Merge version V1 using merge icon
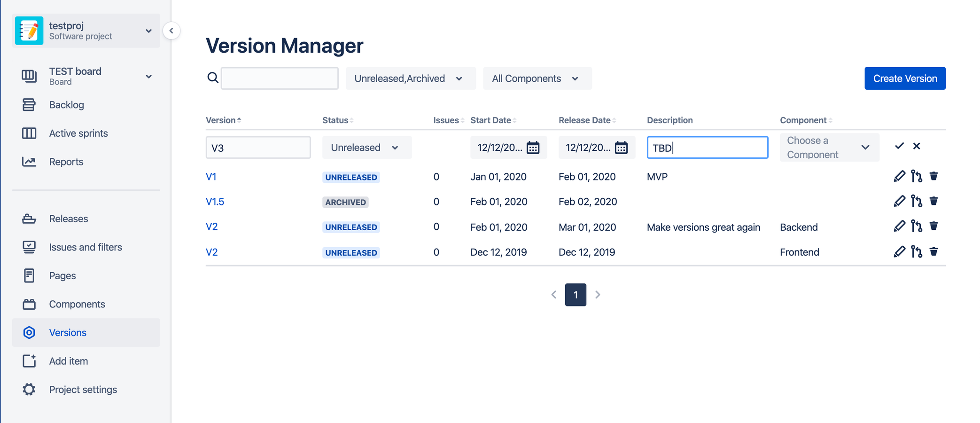 [x=917, y=176]
